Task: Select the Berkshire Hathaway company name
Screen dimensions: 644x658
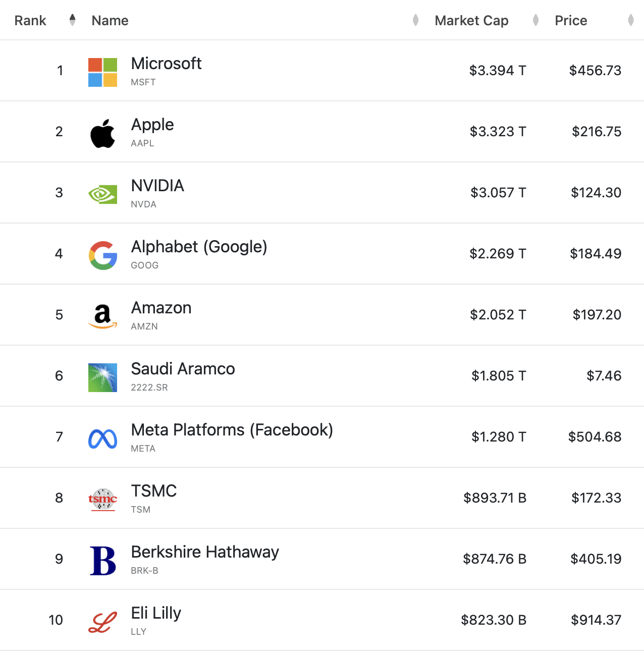Action: tap(205, 552)
